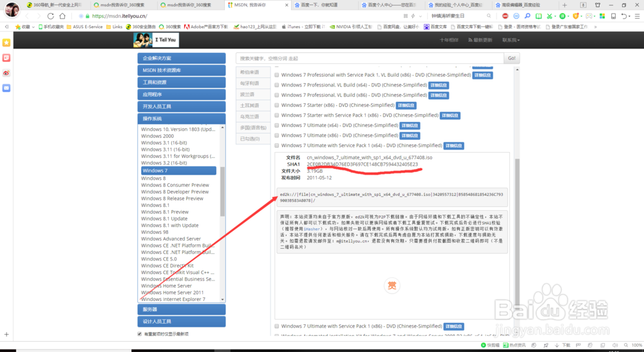Collapse the 操作系统 panel
644x352 pixels.
pos(182,119)
